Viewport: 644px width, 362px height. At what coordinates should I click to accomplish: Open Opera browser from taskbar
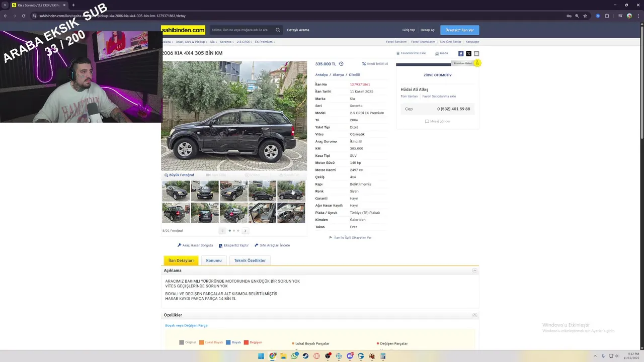(x=316, y=356)
